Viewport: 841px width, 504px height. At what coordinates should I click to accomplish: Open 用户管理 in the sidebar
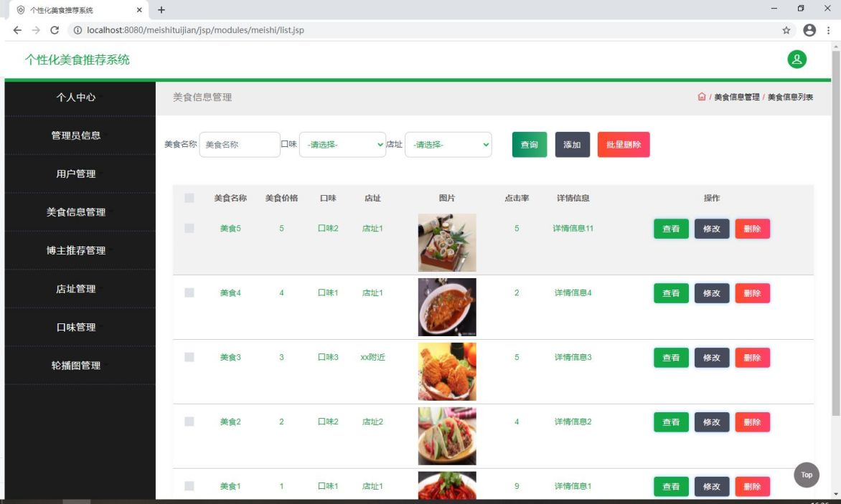pos(76,174)
